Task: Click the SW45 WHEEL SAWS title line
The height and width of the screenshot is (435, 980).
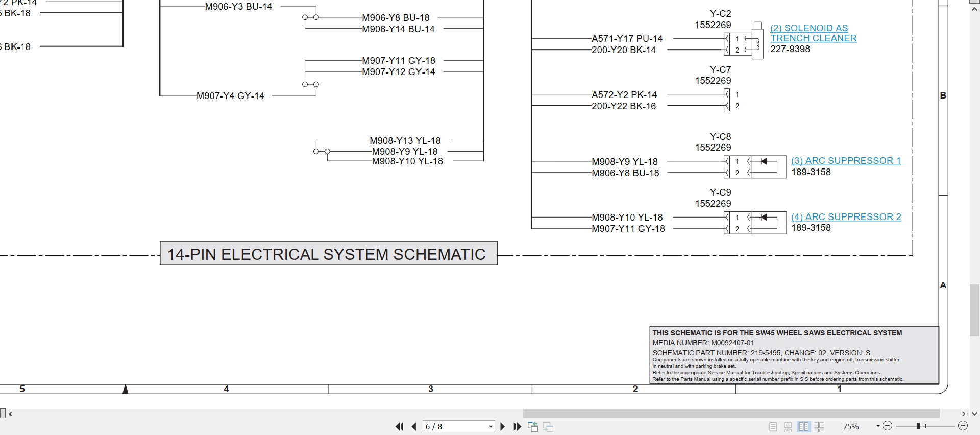Action: [x=777, y=333]
